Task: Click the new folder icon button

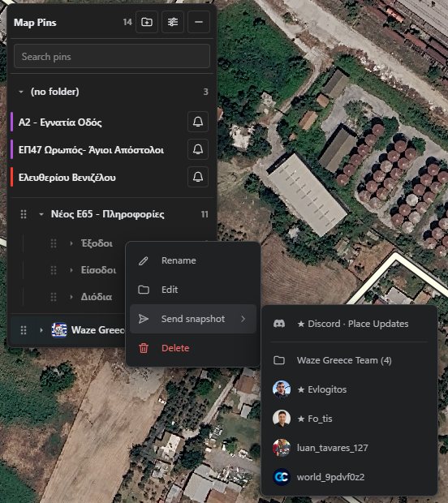Action: point(147,22)
